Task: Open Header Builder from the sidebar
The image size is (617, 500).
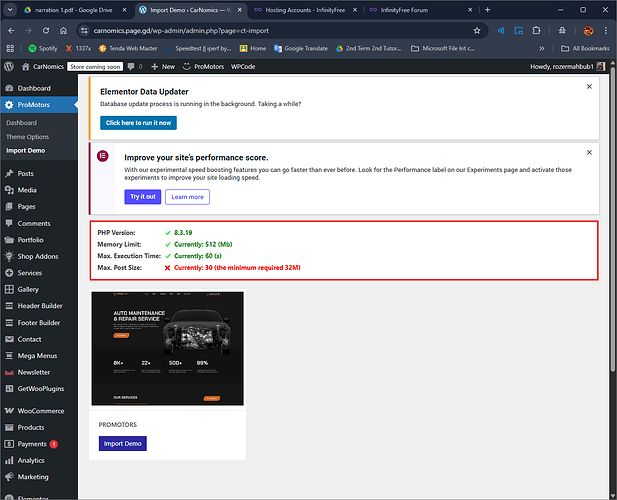Action: click(40, 306)
